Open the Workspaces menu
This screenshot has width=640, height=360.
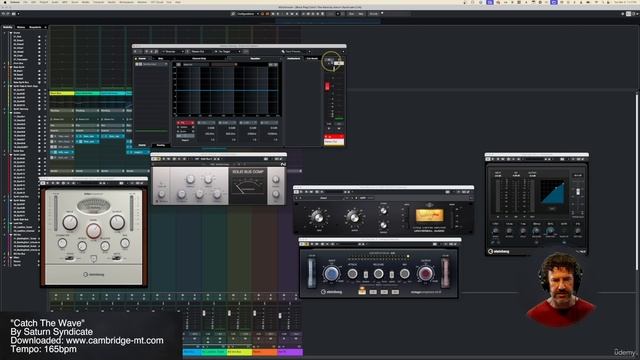(x=126, y=2)
